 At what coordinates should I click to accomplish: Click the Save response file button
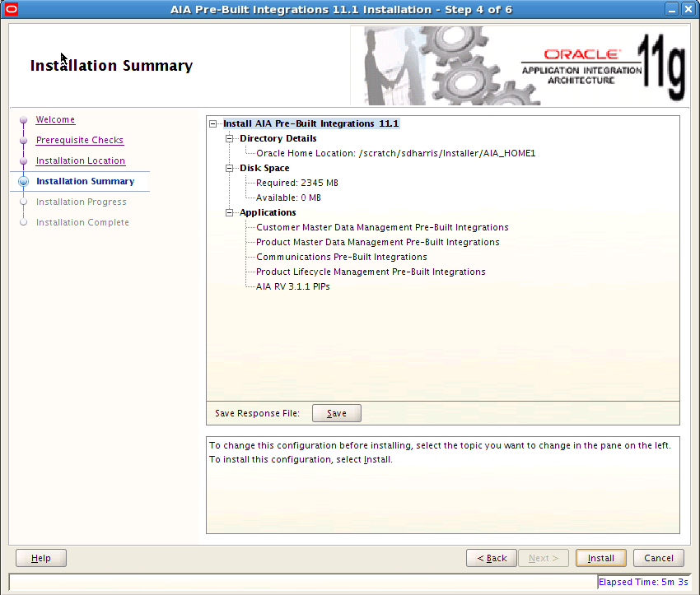click(336, 413)
